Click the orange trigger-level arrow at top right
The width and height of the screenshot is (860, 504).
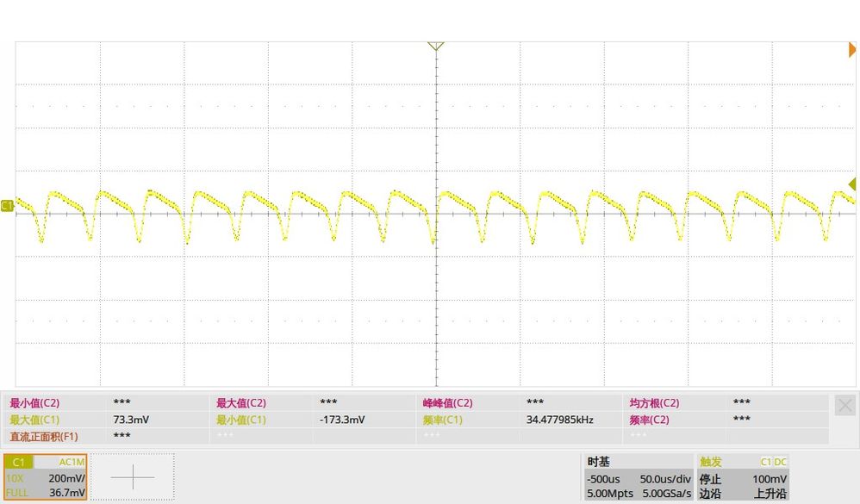point(852,50)
